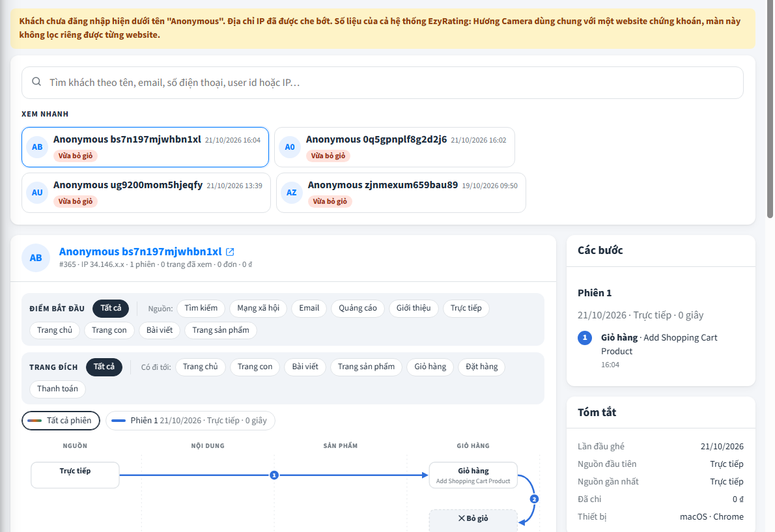The width and height of the screenshot is (775, 532).
Task: Select Trang chủ in Trang đích filter
Action: click(x=200, y=367)
